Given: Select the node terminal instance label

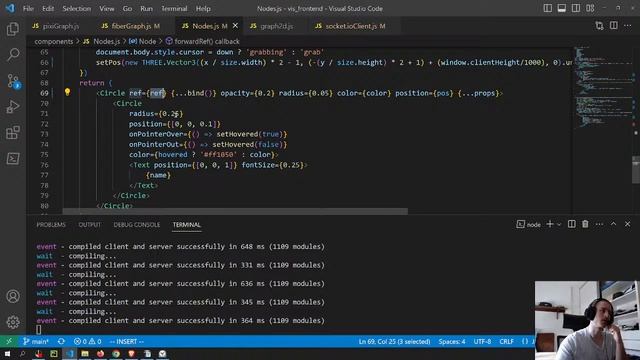Looking at the screenshot, I should coord(529,224).
